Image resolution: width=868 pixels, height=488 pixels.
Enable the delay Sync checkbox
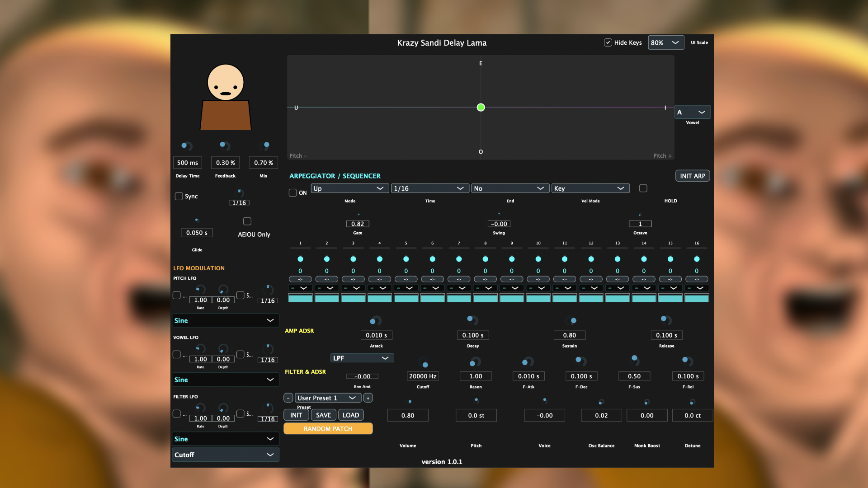pos(179,196)
